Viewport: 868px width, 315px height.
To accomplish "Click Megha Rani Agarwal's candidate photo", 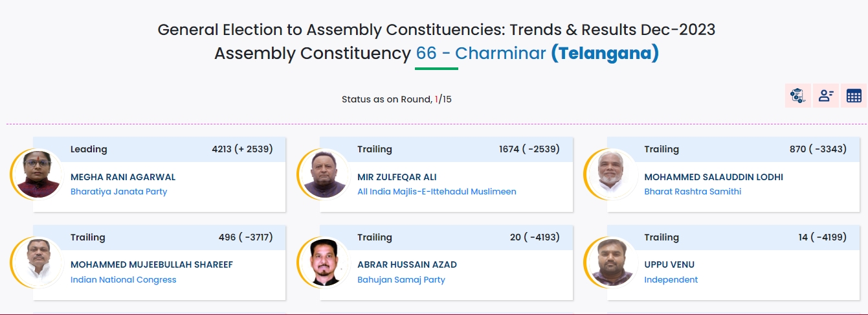I will (x=38, y=174).
